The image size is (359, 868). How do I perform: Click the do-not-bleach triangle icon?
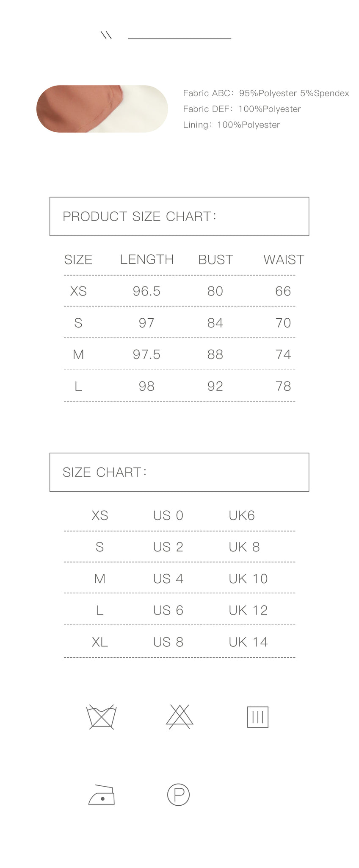click(179, 717)
